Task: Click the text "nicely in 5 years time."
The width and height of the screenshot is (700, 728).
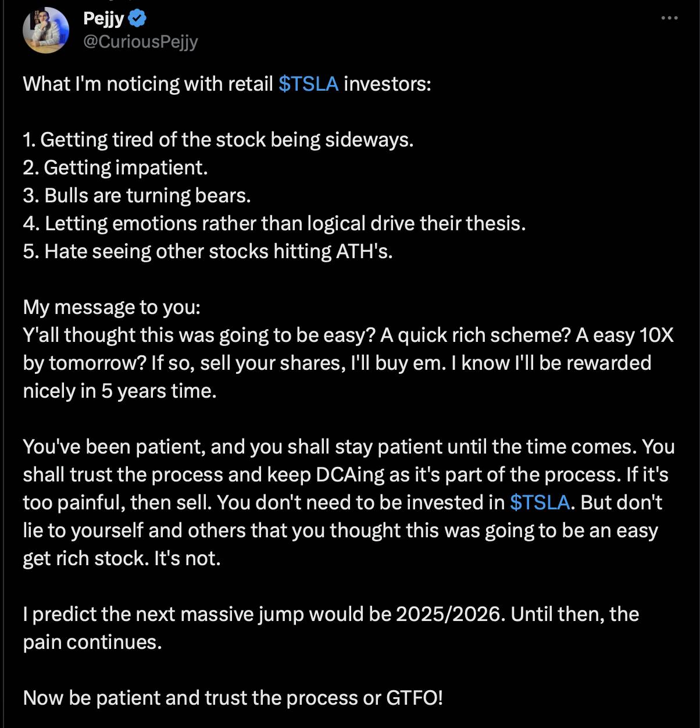Action: coord(120,391)
